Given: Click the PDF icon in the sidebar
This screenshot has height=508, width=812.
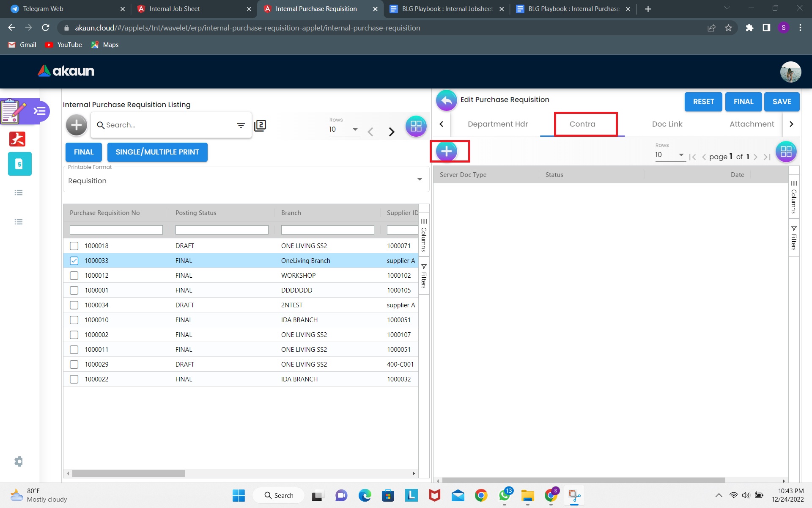Looking at the screenshot, I should 17,139.
